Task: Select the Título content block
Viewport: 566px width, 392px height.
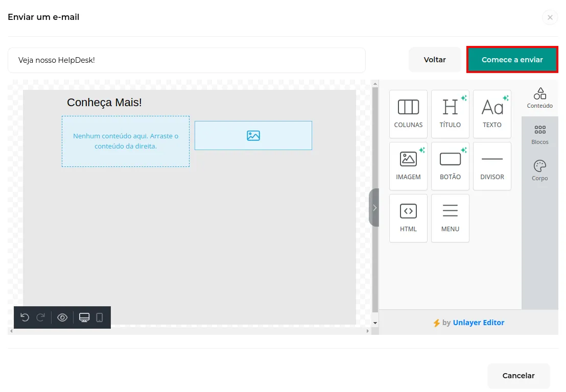Action: (450, 114)
